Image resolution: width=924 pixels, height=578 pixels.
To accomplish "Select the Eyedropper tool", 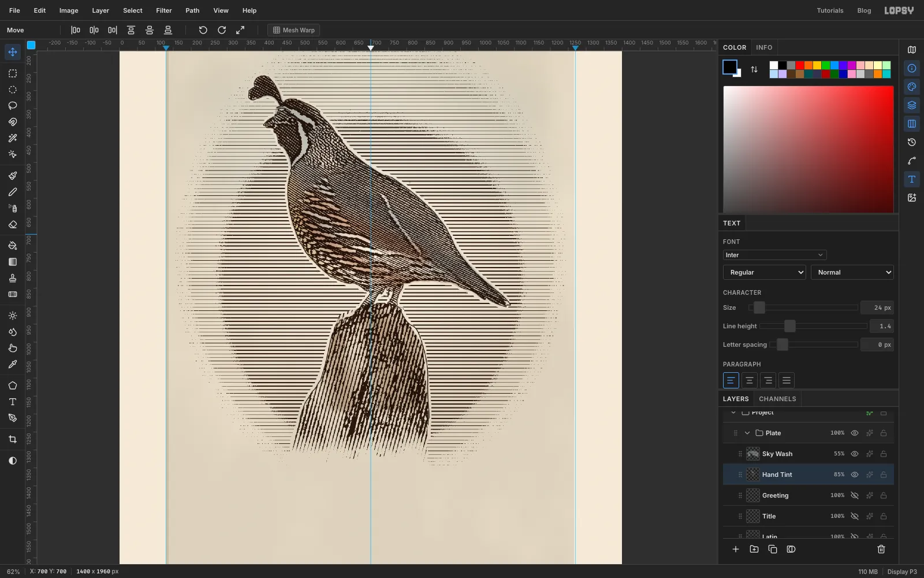I will coord(12,364).
